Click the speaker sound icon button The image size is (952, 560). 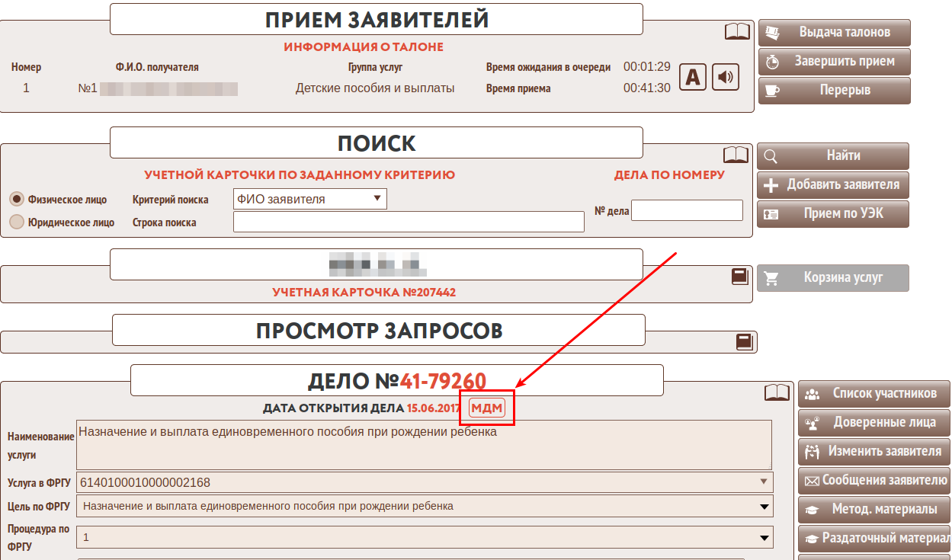(x=726, y=77)
